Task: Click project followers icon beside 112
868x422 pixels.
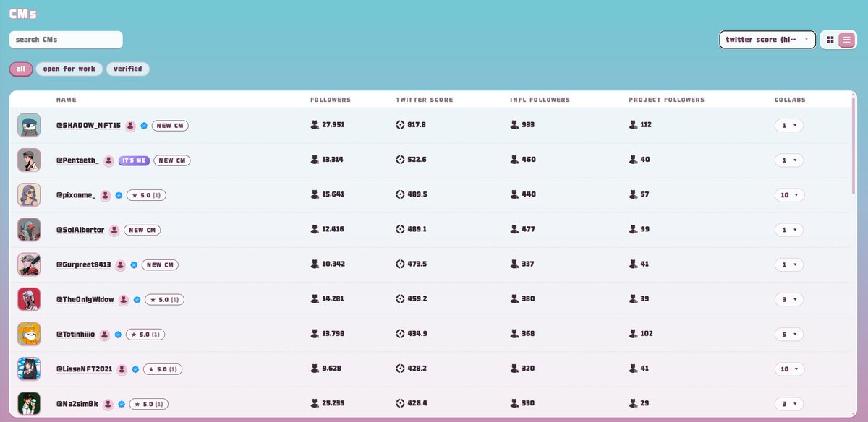Action: click(633, 125)
